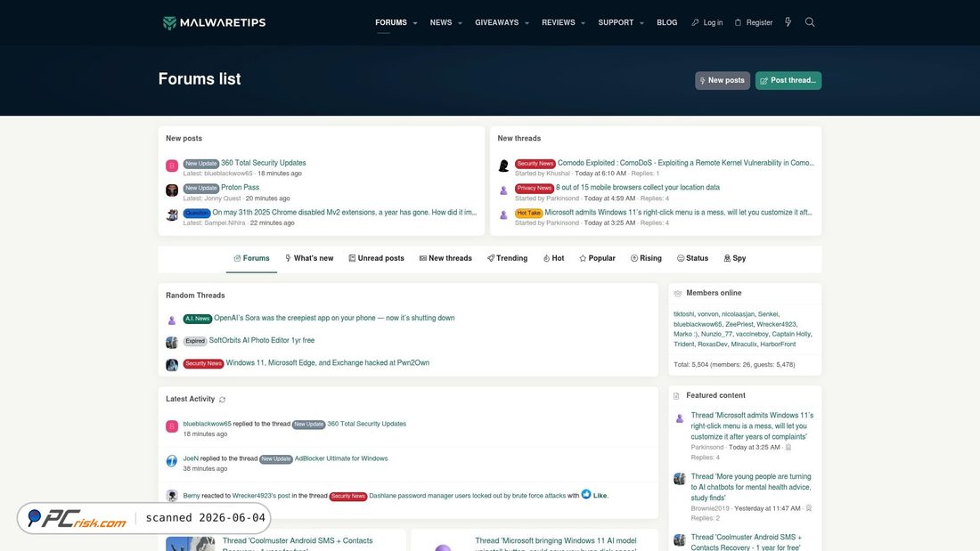Expand the Forums dropdown arrow
This screenshot has width=980, height=551.
[415, 23]
